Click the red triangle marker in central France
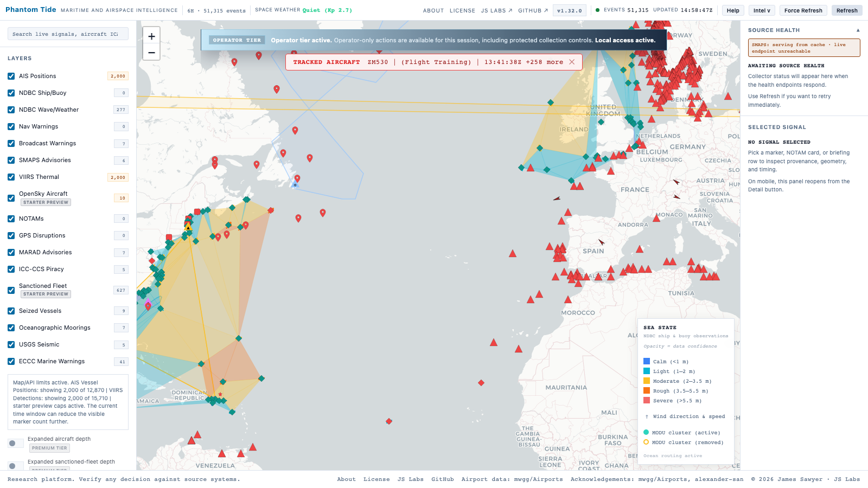This screenshot has width=868, height=488. click(611, 171)
